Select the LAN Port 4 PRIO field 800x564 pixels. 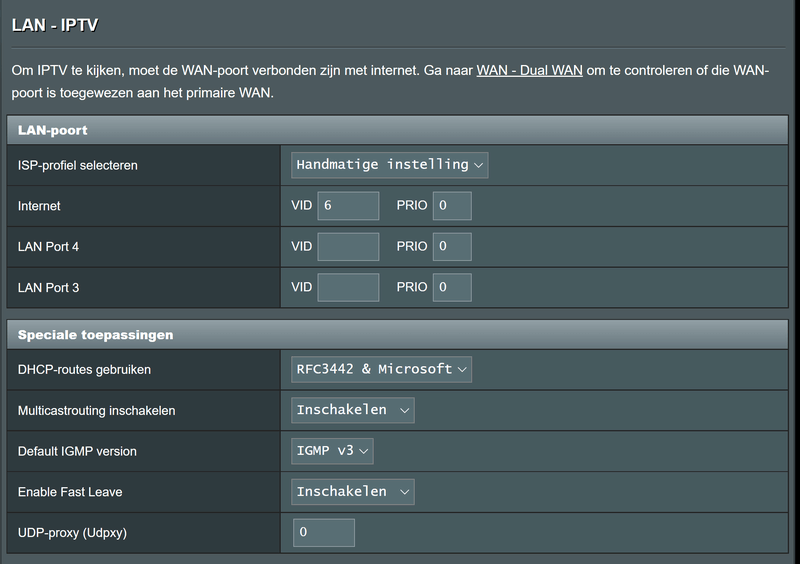[x=452, y=247]
